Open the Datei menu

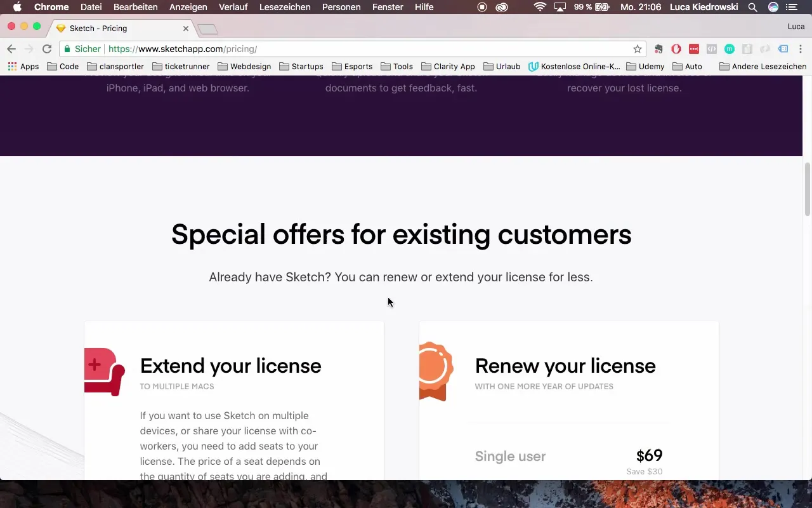point(91,7)
